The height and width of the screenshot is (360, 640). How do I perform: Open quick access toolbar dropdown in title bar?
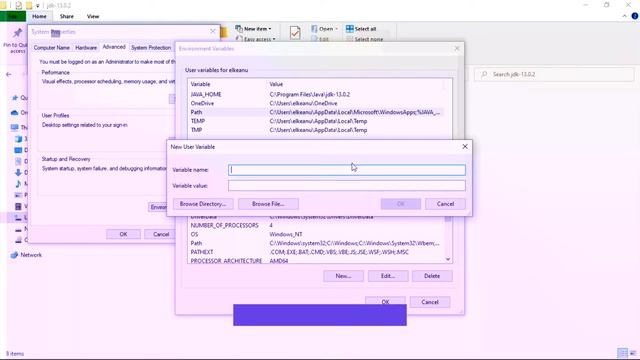pos(38,6)
